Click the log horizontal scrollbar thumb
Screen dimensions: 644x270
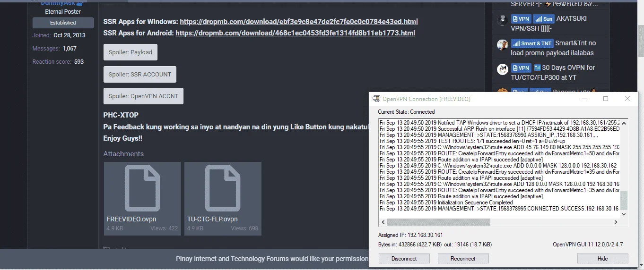pos(439,222)
